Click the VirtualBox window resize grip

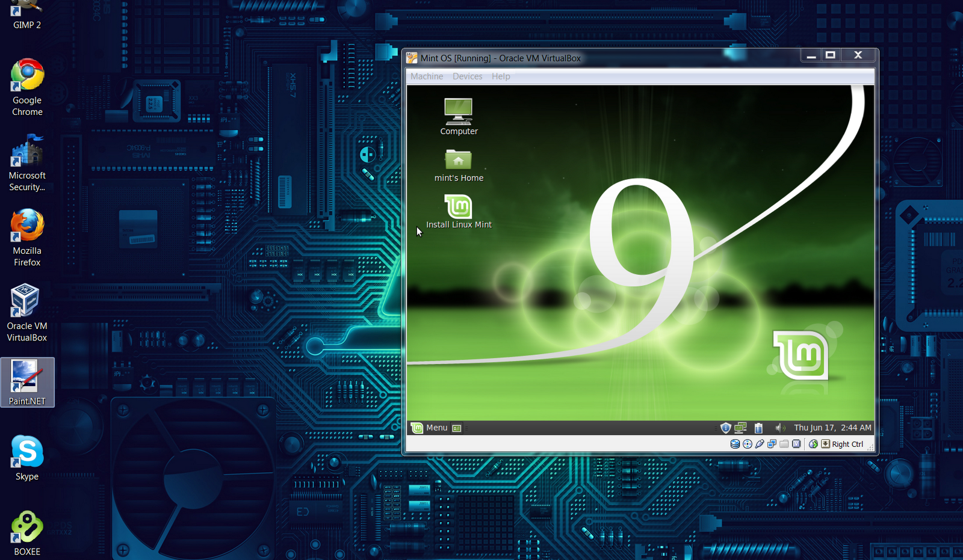click(870, 448)
